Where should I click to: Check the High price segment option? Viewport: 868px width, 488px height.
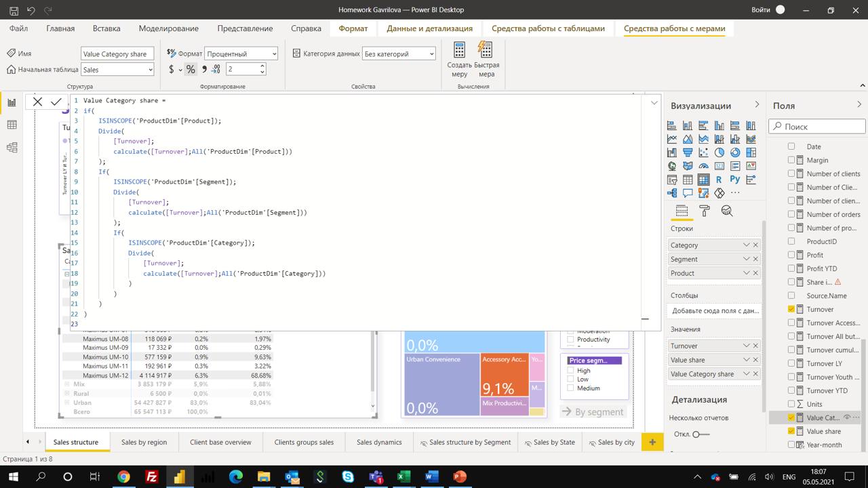pos(571,371)
